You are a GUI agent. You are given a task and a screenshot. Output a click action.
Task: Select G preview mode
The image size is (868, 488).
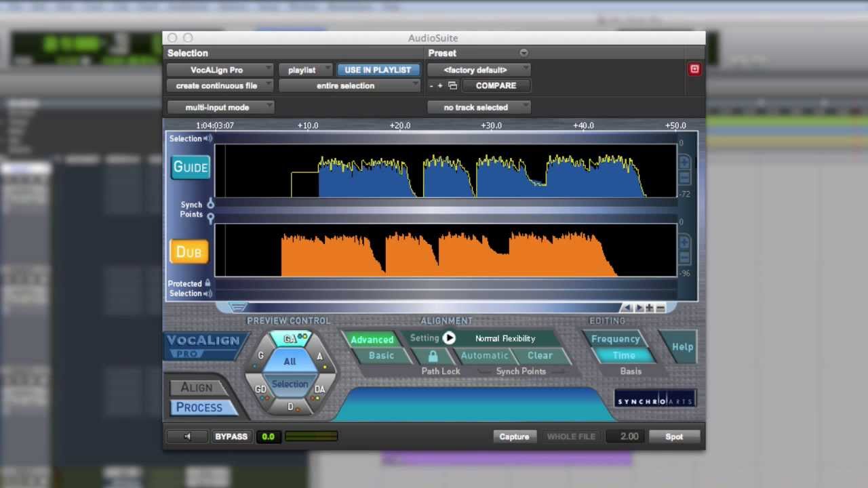click(261, 356)
